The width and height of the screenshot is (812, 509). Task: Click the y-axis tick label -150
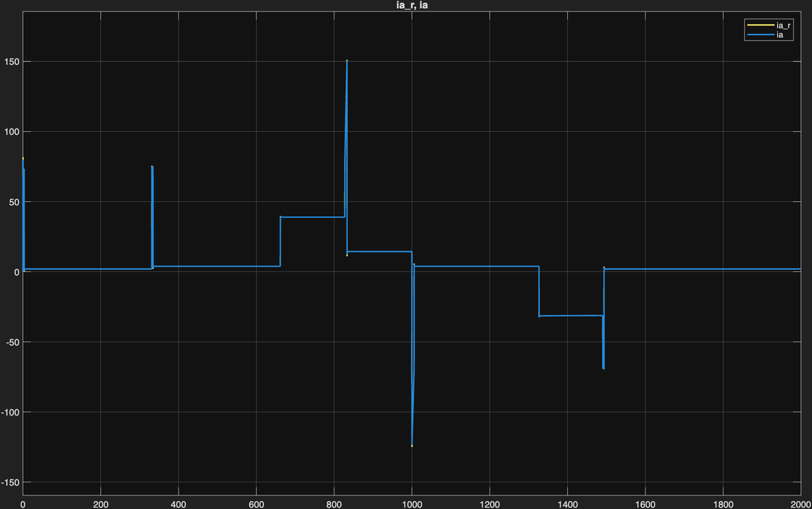coord(10,482)
